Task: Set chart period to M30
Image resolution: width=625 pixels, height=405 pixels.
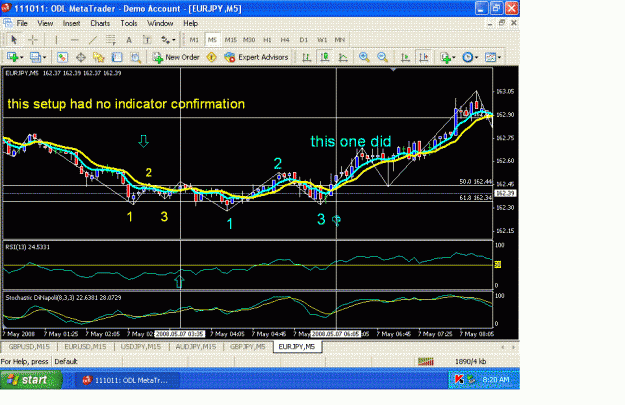Action: click(x=249, y=39)
